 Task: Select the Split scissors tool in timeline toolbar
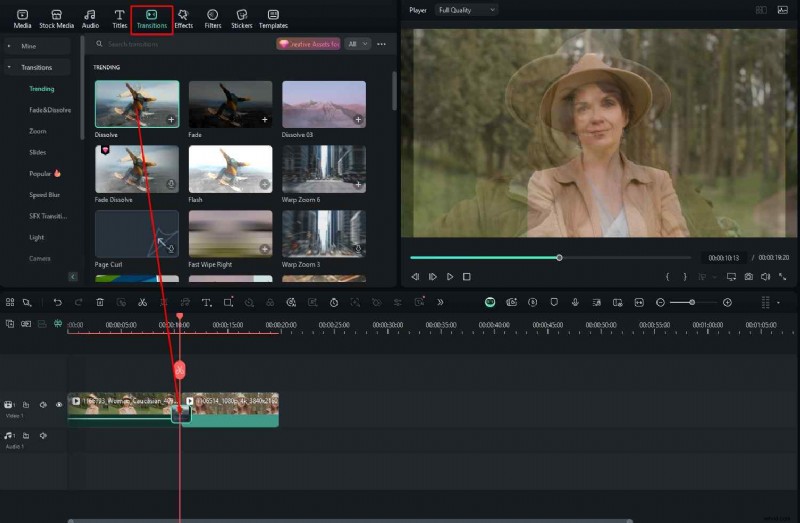click(x=143, y=302)
